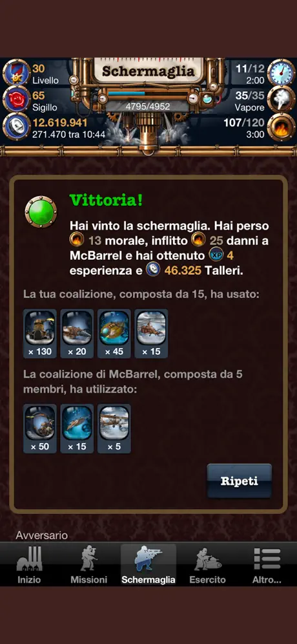Tap the XP experience badge icon

coord(216,255)
